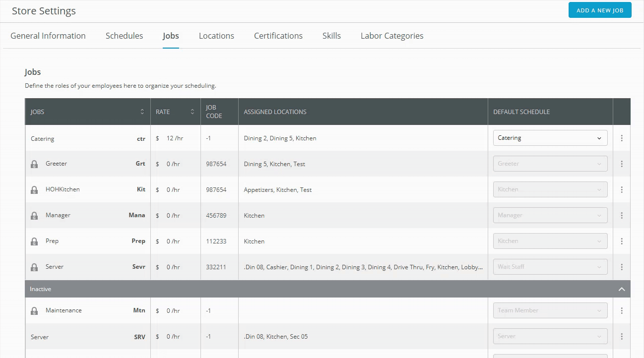Open the three-dot menu for Greeter row
Screen dimensions: 644x358
pyautogui.click(x=622, y=164)
